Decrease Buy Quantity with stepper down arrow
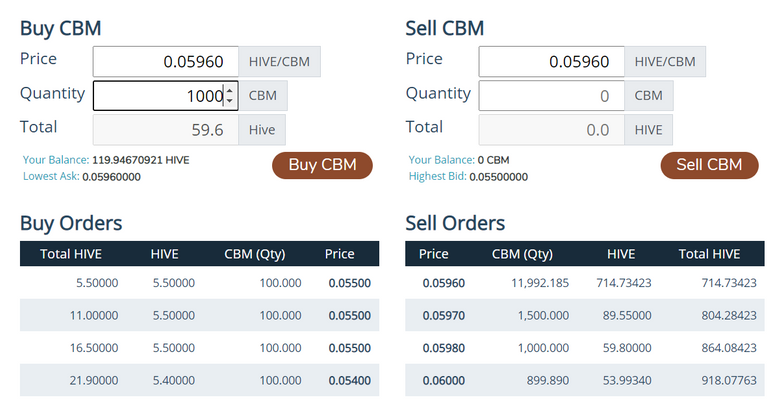Viewport: 768px width, 400px height. (230, 101)
